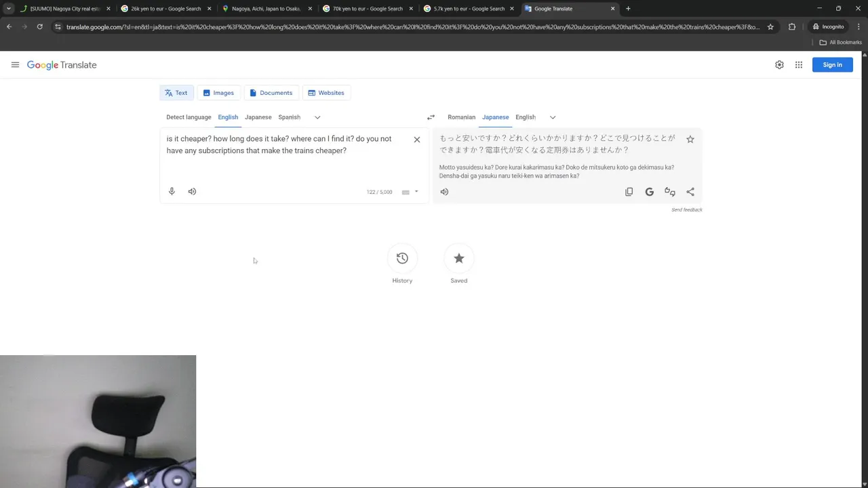The image size is (868, 488).
Task: Switch to Images translation mode
Action: click(x=218, y=93)
